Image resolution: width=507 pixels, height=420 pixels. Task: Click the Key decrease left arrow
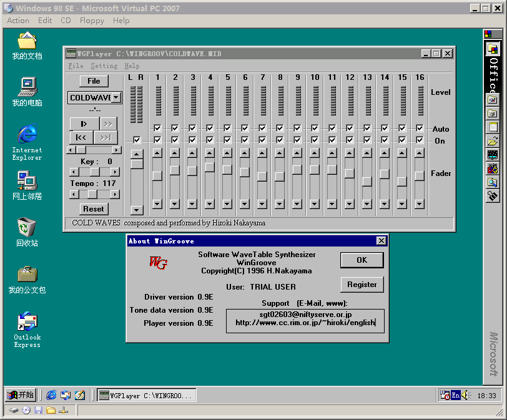74,172
